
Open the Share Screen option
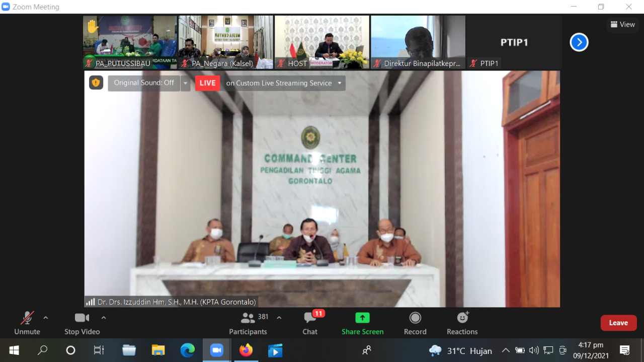[362, 323]
